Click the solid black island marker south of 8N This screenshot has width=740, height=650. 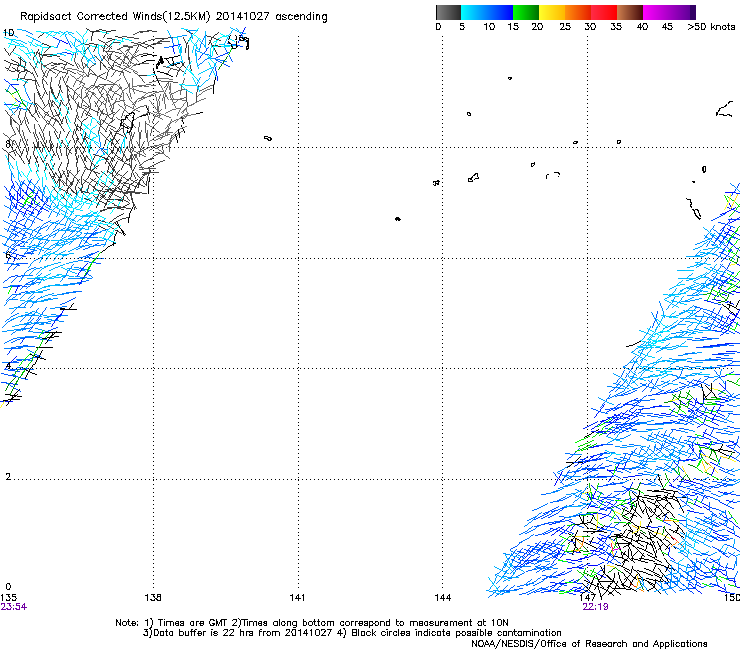tap(398, 219)
